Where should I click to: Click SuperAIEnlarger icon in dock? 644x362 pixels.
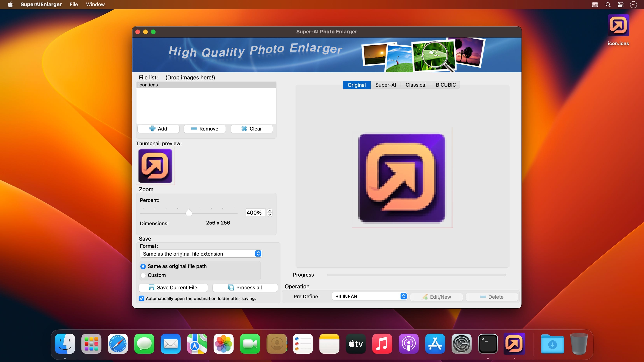click(x=514, y=344)
